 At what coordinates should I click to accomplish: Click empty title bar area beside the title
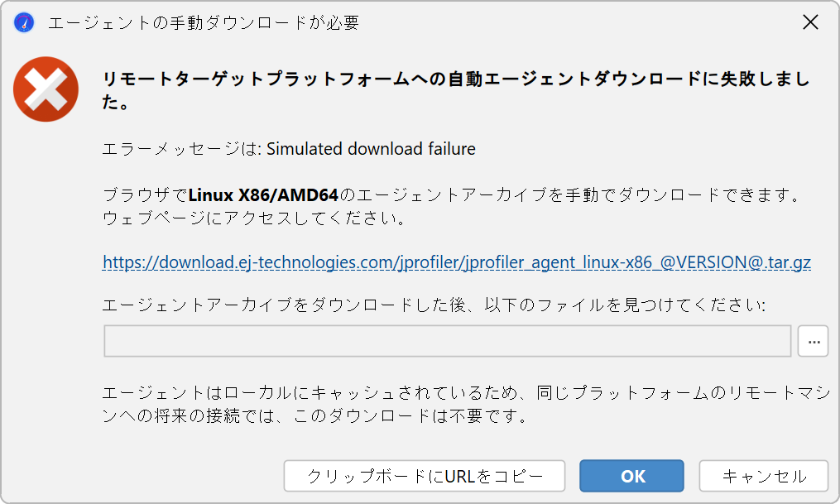point(578,22)
